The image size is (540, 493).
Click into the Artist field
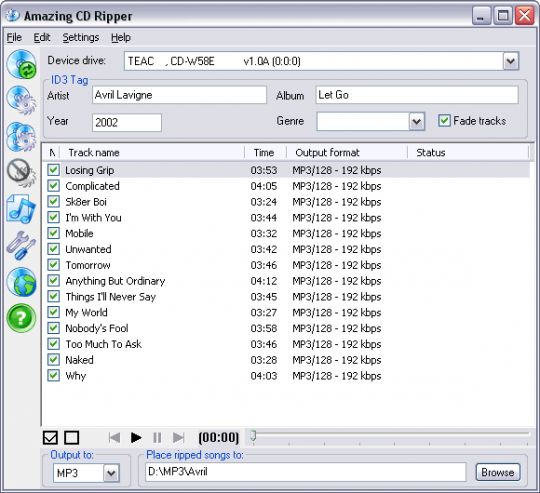tap(179, 95)
